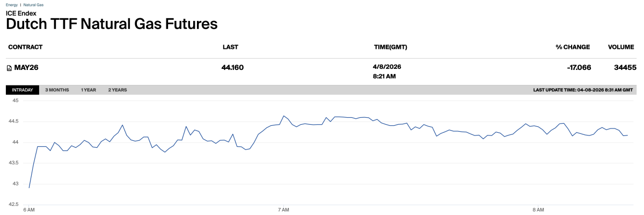Screen dimensions: 644x215
Task: Click the Last Update Time text
Action: click(x=583, y=90)
